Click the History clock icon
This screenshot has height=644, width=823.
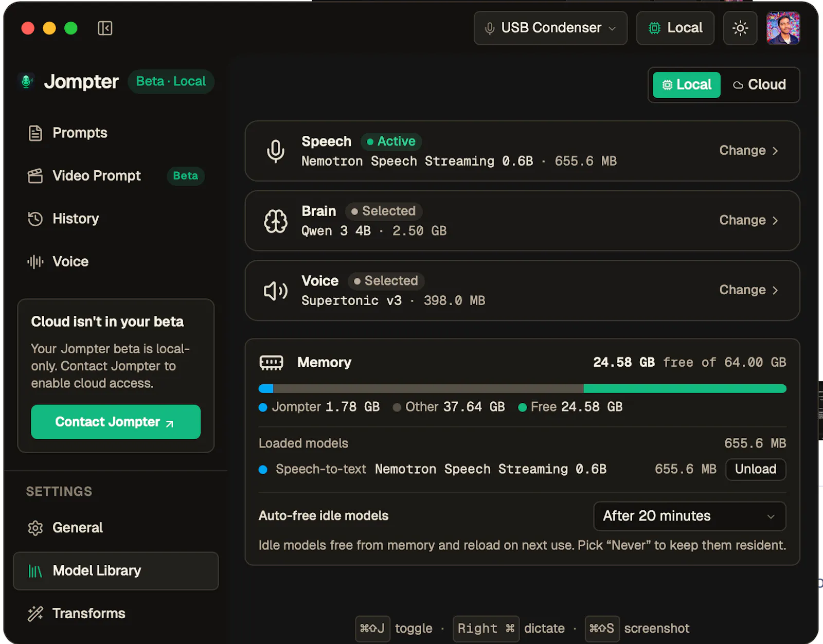point(35,219)
